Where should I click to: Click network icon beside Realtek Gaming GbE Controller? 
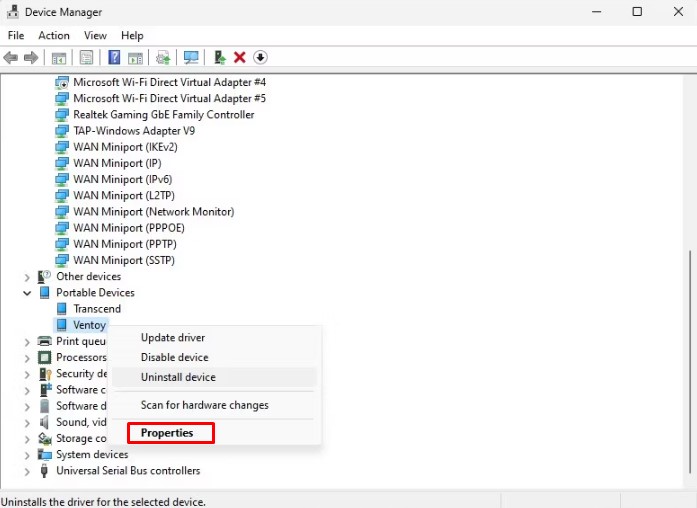click(x=62, y=115)
